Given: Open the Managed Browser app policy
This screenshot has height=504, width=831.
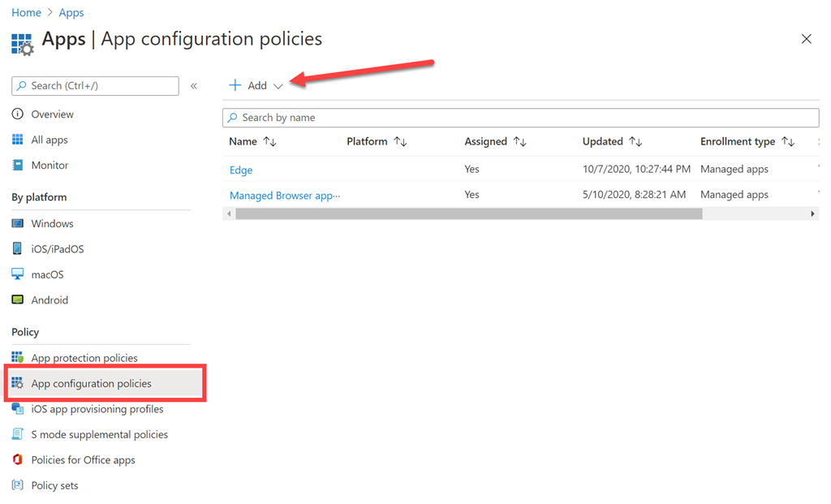Looking at the screenshot, I should (x=284, y=195).
